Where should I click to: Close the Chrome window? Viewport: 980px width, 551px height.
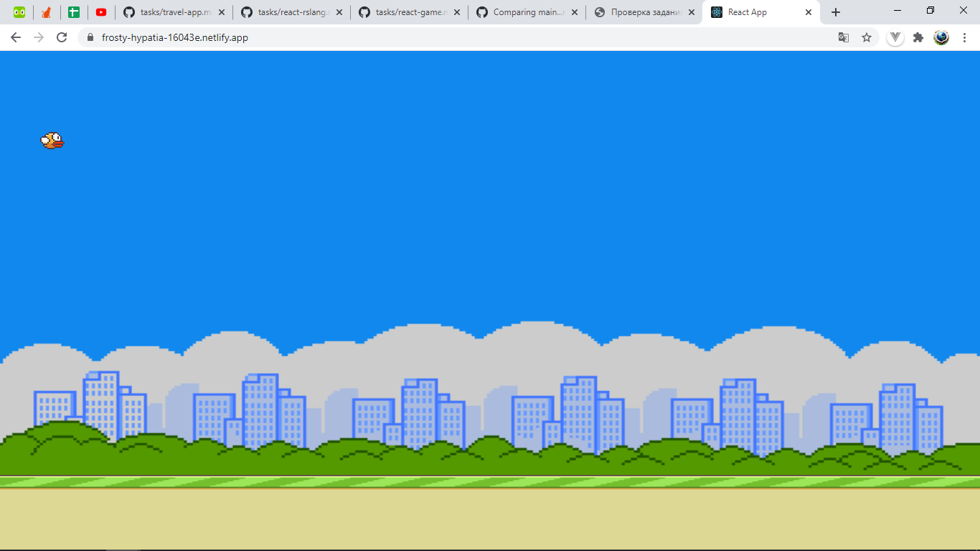tap(963, 11)
